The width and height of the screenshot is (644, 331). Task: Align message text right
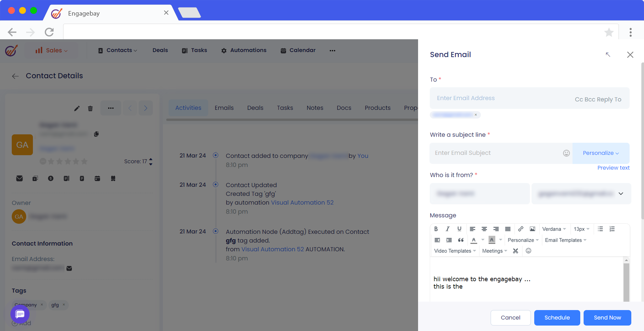(496, 229)
